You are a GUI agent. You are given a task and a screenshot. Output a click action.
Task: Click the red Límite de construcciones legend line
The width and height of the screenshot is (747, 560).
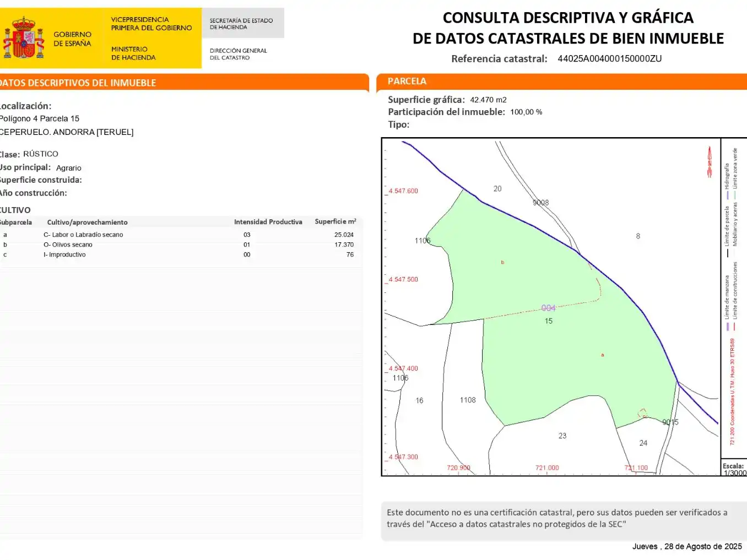(734, 327)
